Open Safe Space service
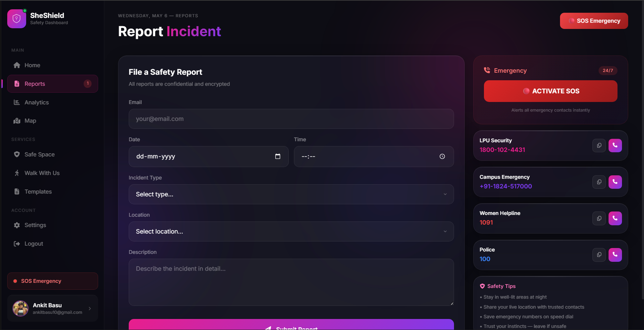 tap(53, 154)
